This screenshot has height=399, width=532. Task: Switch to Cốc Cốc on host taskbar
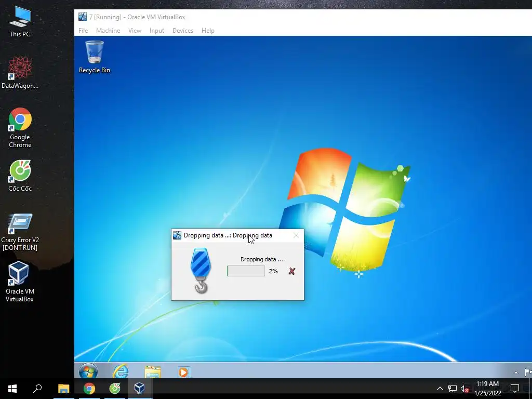pos(115,389)
